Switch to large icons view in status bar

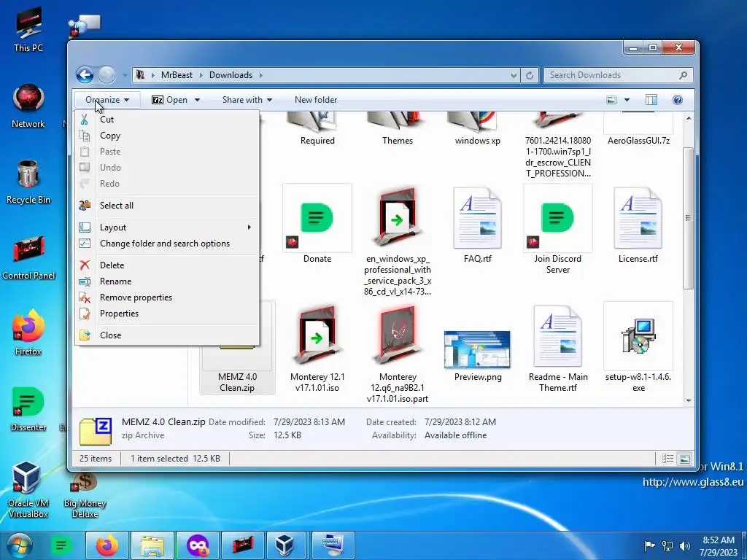point(684,459)
